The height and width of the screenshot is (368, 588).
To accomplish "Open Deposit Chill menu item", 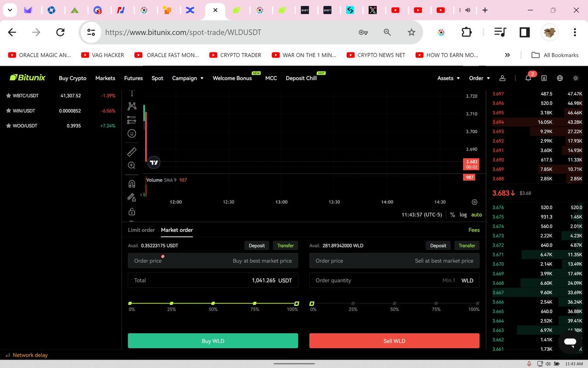I will [x=301, y=78].
